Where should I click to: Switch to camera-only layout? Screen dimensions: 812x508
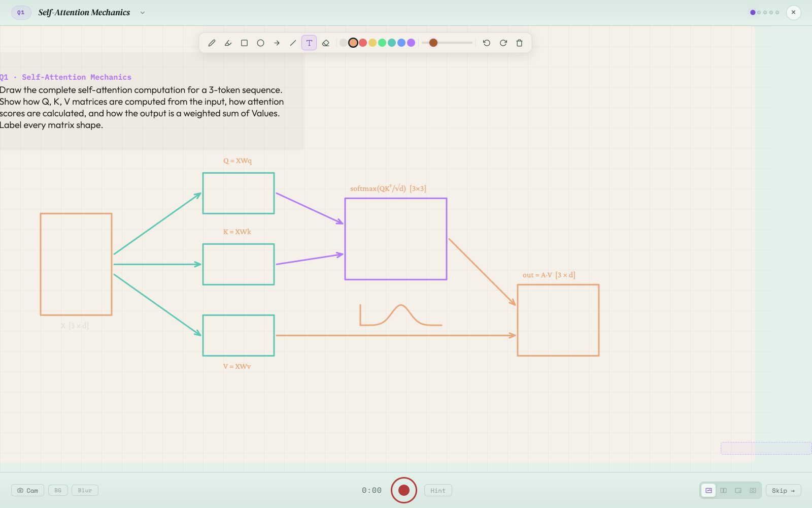753,490
